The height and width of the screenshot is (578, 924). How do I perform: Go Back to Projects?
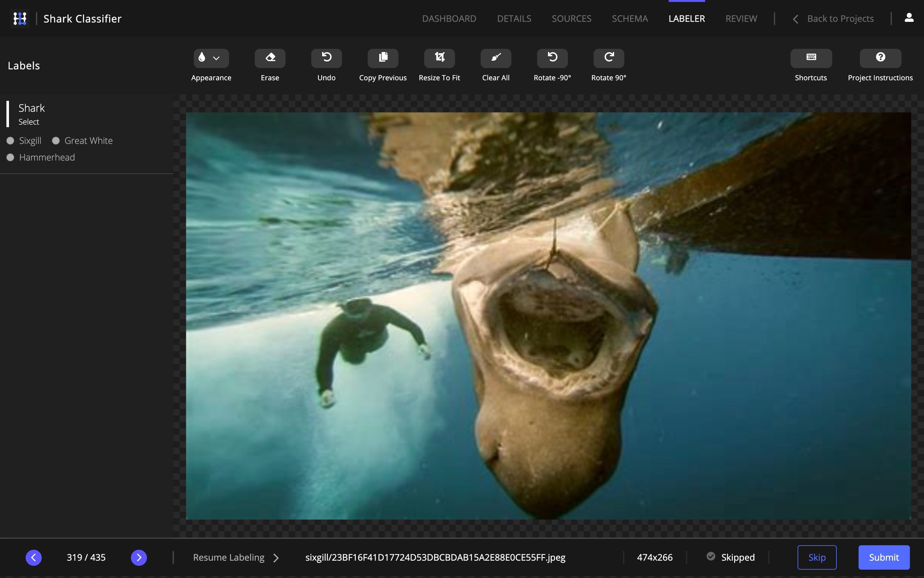(x=833, y=18)
